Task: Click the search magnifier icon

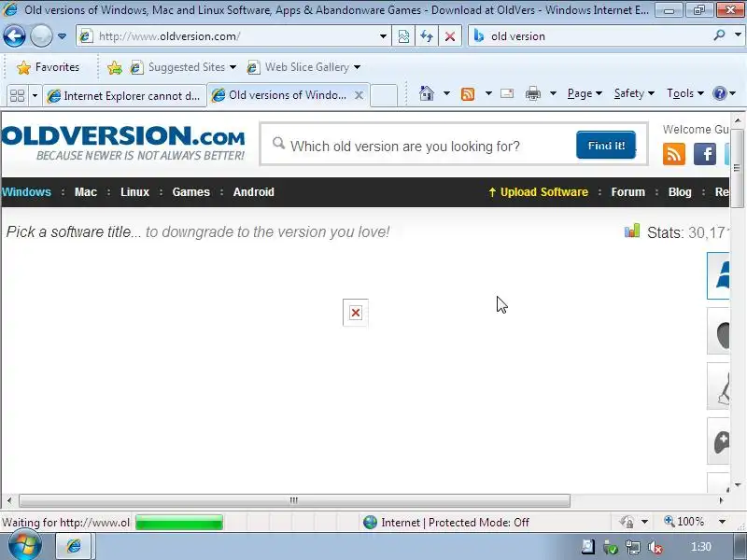Action: tap(720, 35)
